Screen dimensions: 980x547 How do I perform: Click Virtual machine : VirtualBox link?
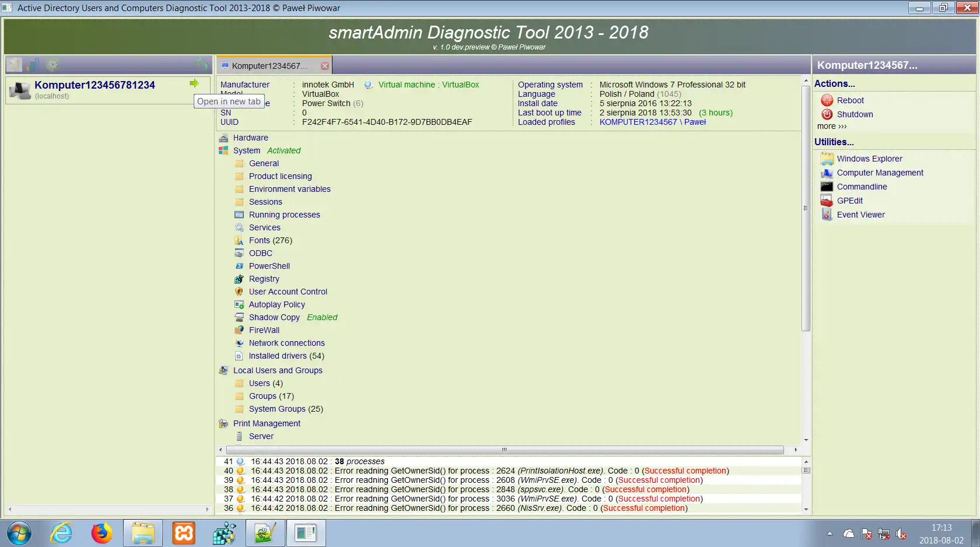(429, 85)
